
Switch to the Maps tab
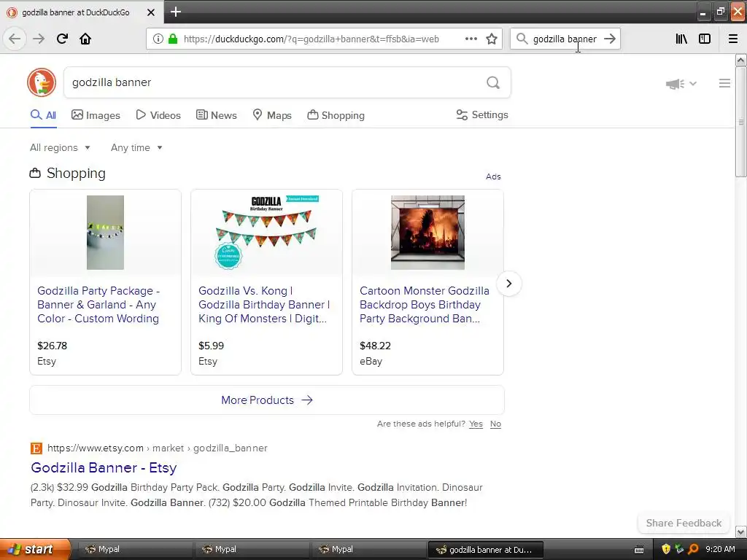coord(272,115)
